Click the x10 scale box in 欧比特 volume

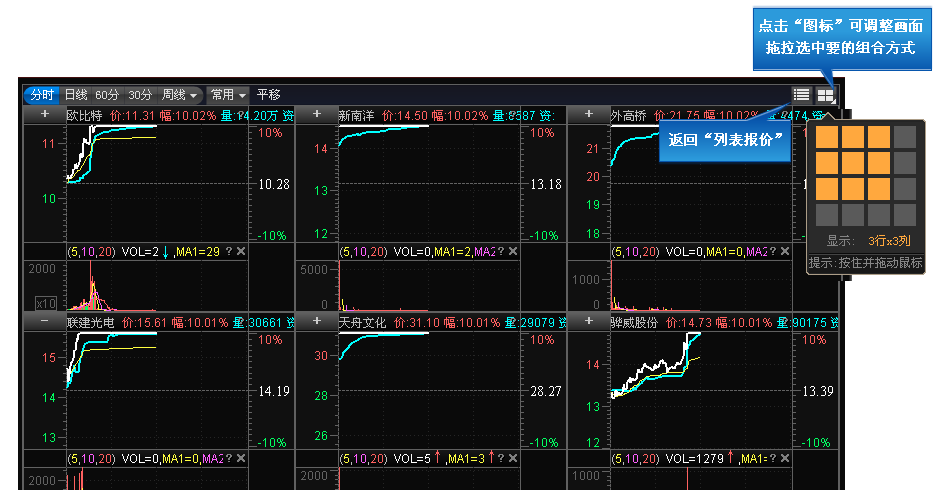[x=46, y=303]
